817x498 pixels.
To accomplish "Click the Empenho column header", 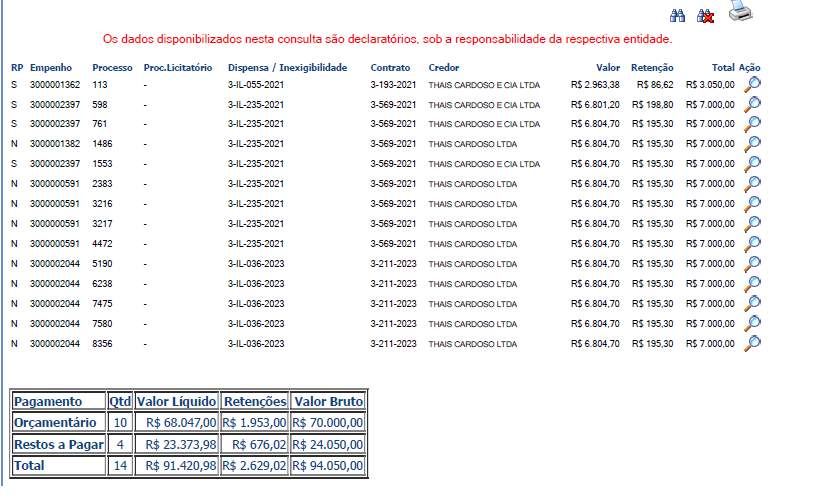I will coord(50,67).
